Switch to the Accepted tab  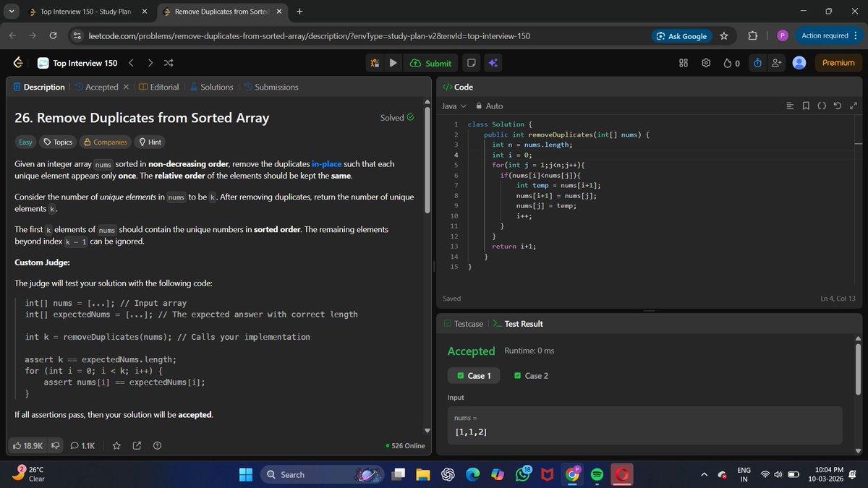(x=95, y=87)
